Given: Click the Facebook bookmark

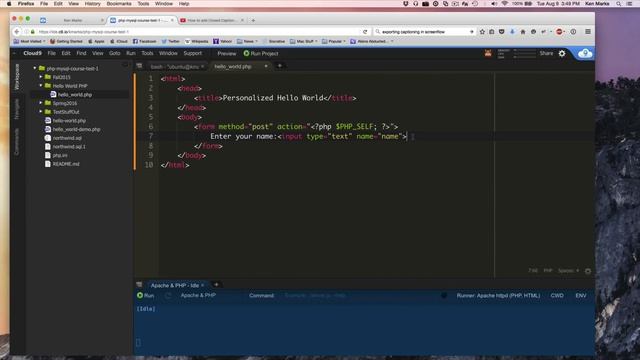Looking at the screenshot, I should [144, 41].
